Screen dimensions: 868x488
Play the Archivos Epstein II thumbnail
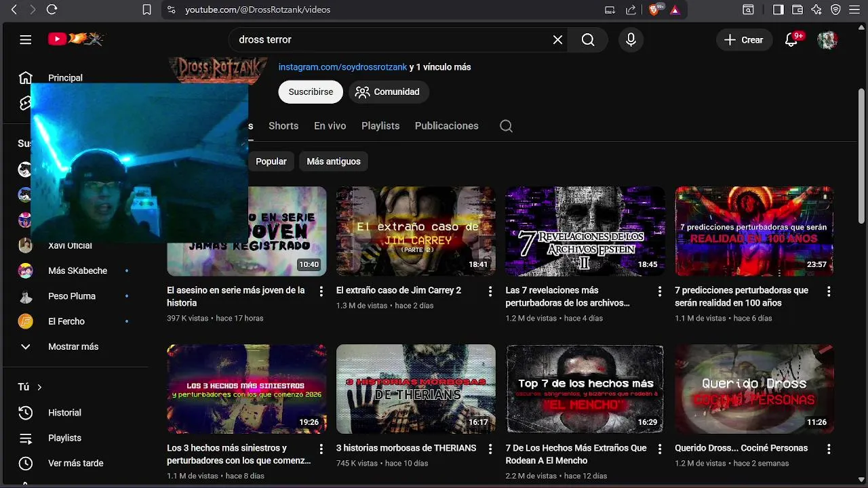click(x=585, y=231)
